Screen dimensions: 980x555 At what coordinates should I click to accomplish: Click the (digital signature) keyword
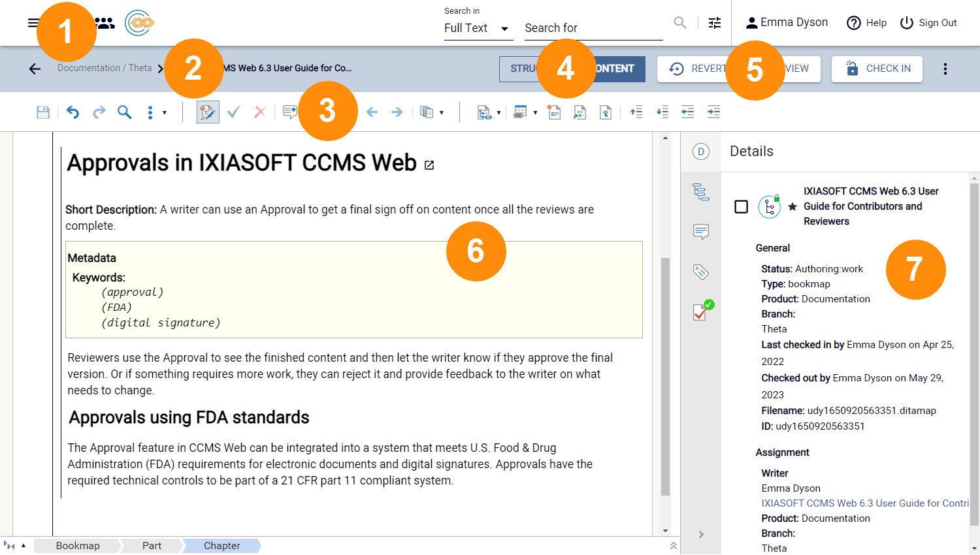[x=161, y=323]
